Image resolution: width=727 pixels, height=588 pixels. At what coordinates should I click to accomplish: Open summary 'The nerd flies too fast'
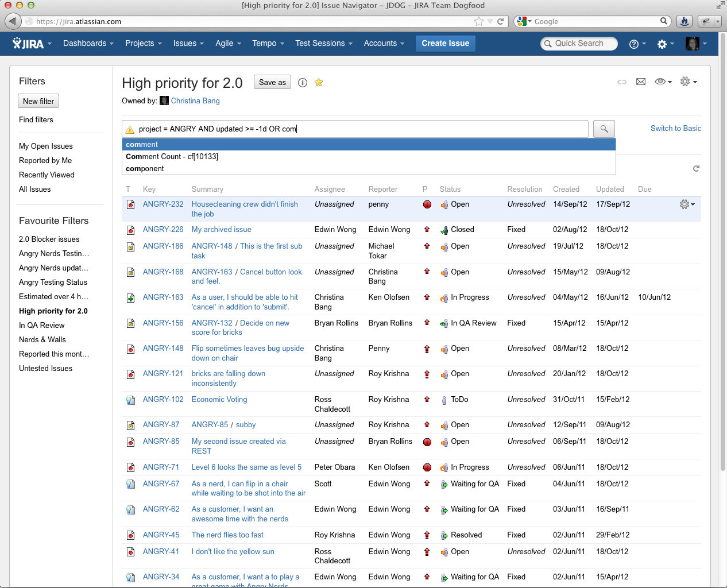227,535
